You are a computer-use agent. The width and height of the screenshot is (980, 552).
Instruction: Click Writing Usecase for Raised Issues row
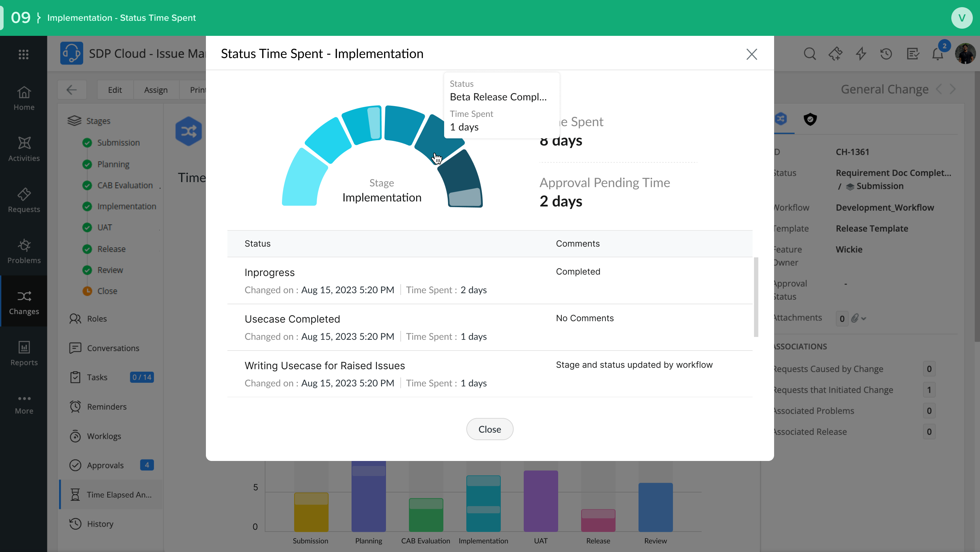[490, 374]
